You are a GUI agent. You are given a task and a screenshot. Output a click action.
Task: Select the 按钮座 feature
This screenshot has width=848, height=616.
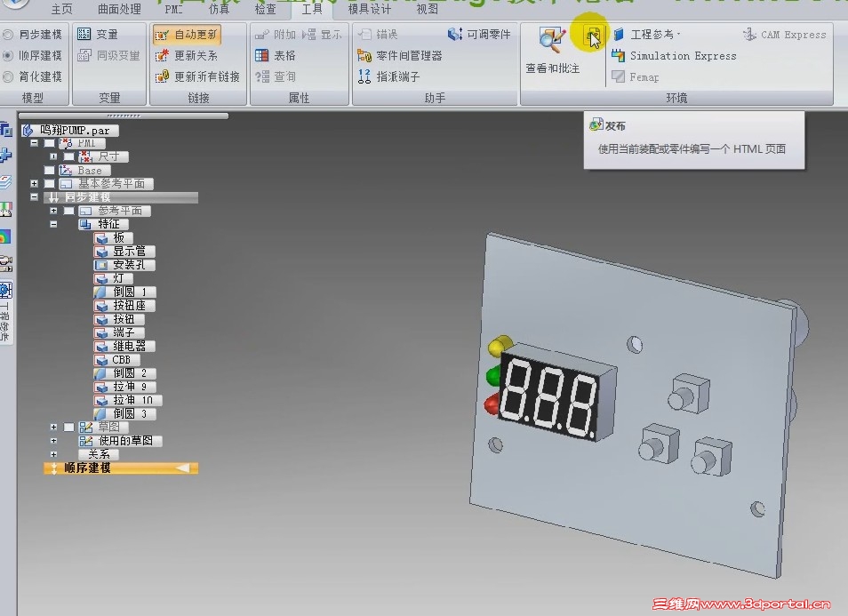coord(124,306)
